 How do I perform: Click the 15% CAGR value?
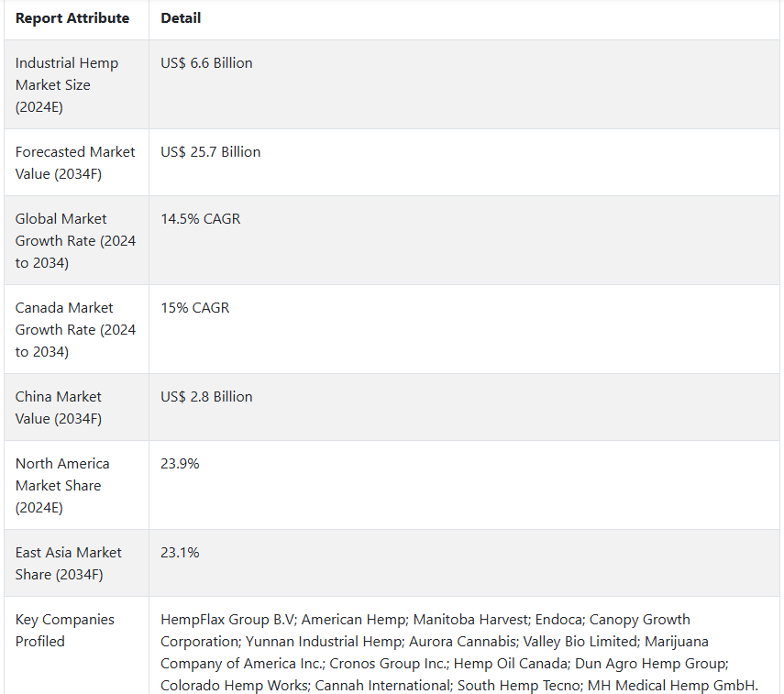[x=194, y=308]
